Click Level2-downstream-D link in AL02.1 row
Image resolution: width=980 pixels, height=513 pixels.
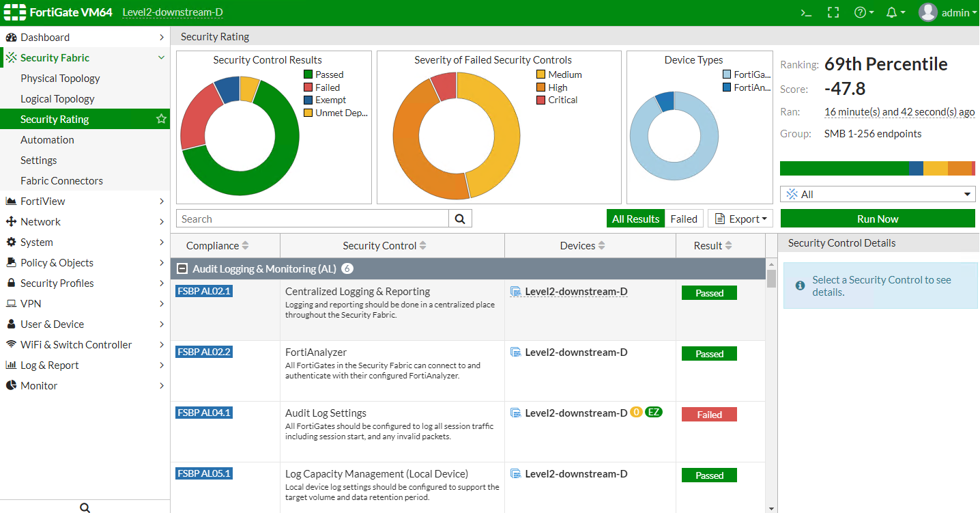pos(576,292)
